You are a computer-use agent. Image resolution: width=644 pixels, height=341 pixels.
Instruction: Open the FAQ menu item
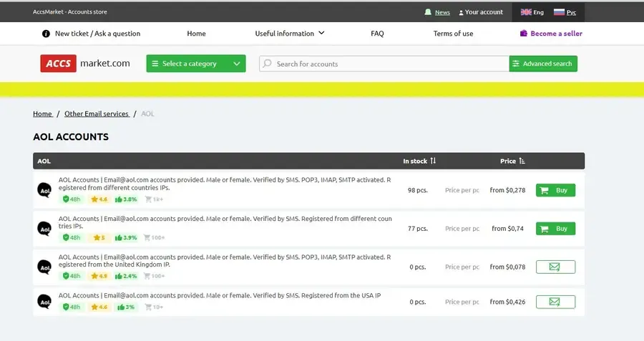pos(377,34)
